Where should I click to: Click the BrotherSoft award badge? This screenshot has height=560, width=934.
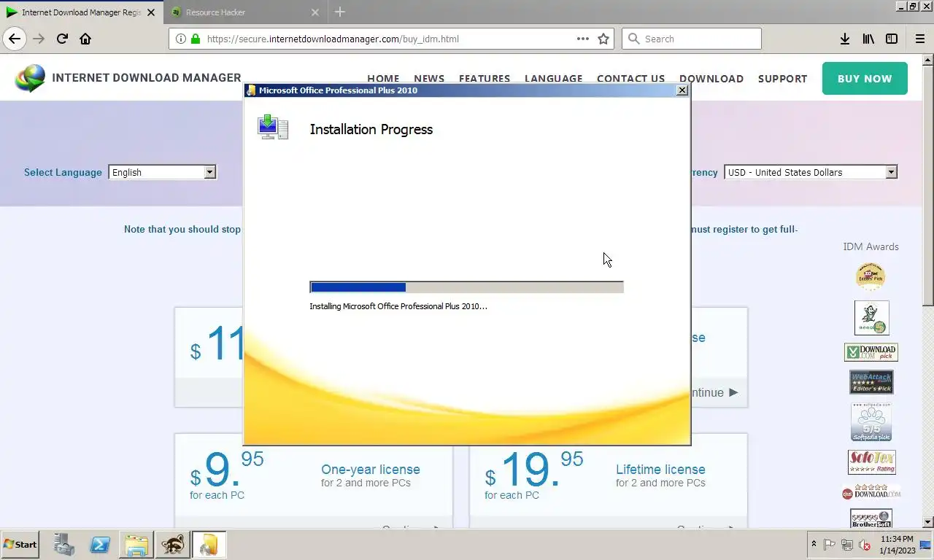[871, 518]
